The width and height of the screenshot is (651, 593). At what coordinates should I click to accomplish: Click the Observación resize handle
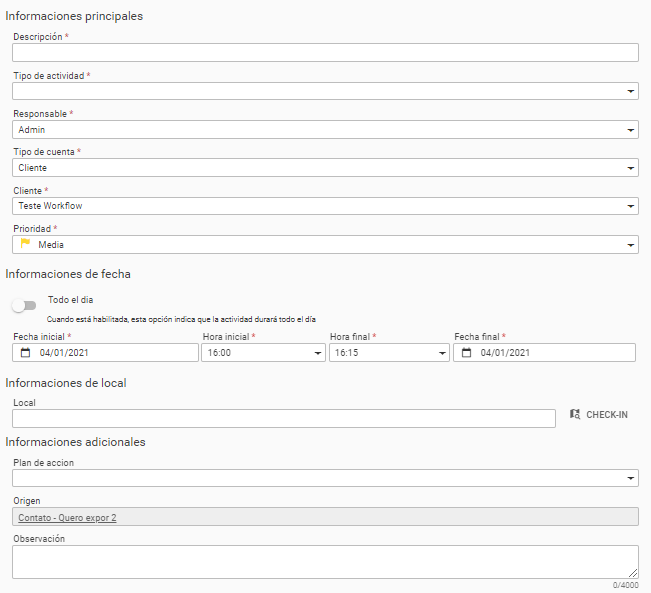click(633, 573)
